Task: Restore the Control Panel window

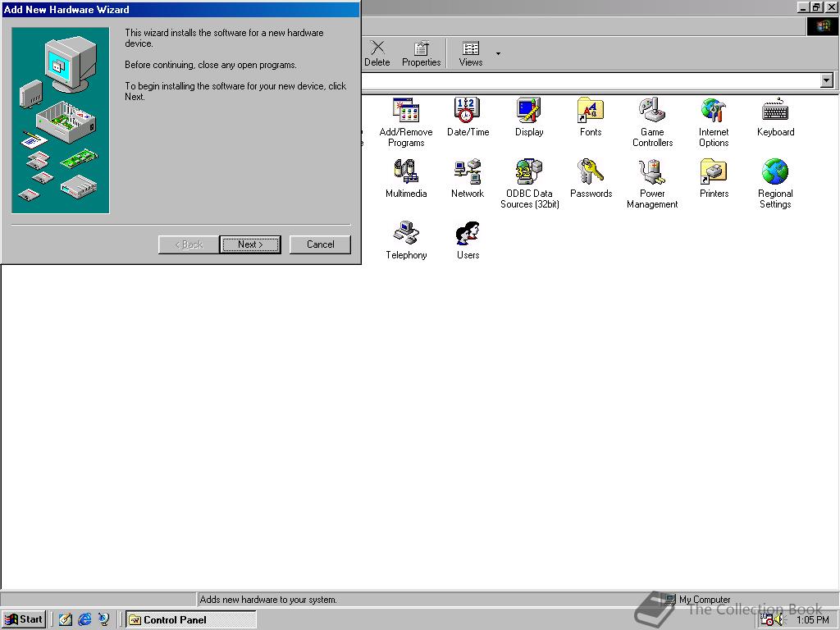Action: pos(816,7)
